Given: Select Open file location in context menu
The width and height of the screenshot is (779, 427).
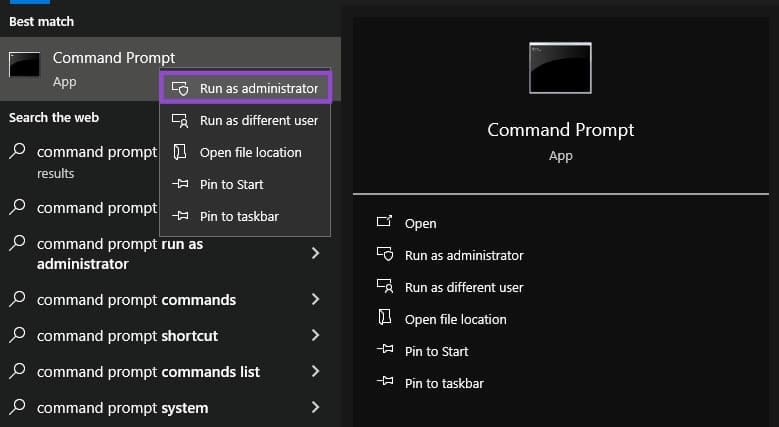Looking at the screenshot, I should (245, 152).
